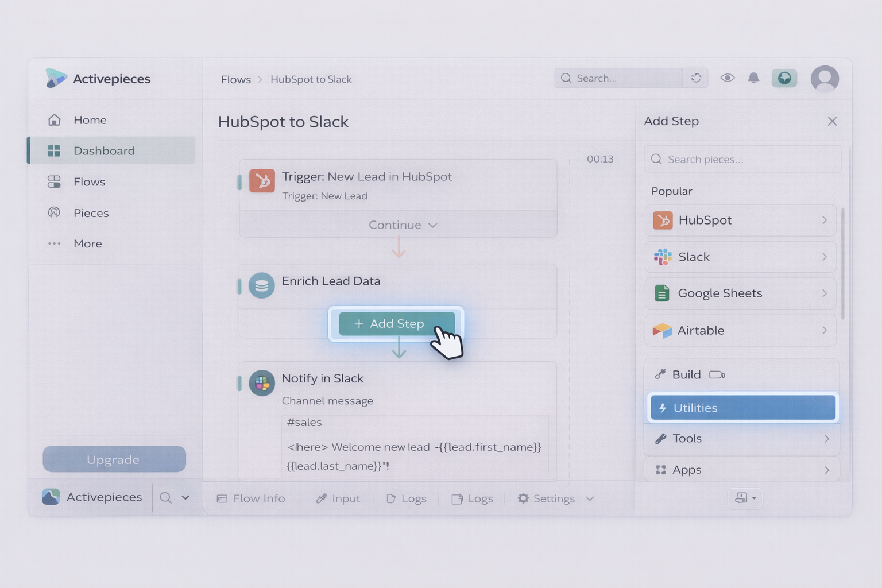Image resolution: width=882 pixels, height=588 pixels.
Task: Click the Utilities lightning icon
Action: tap(662, 408)
